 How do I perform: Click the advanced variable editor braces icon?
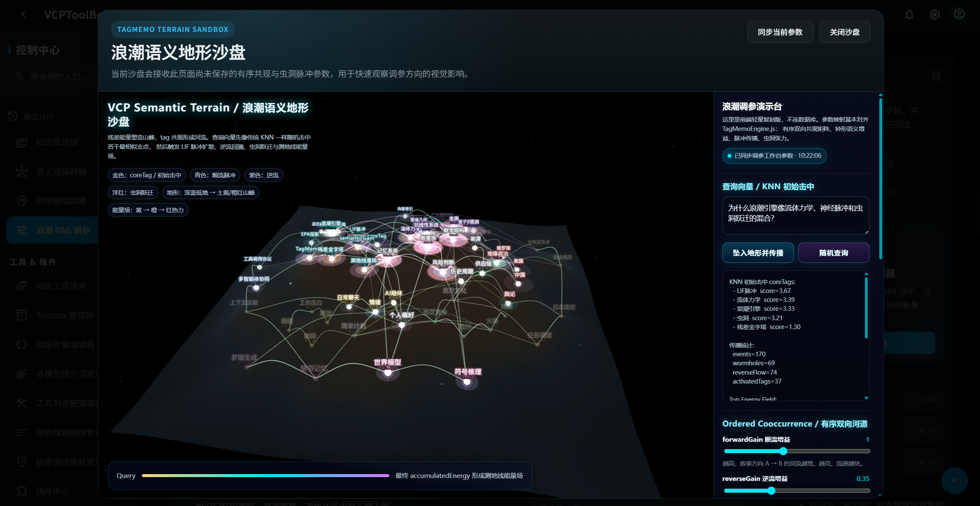click(x=22, y=344)
